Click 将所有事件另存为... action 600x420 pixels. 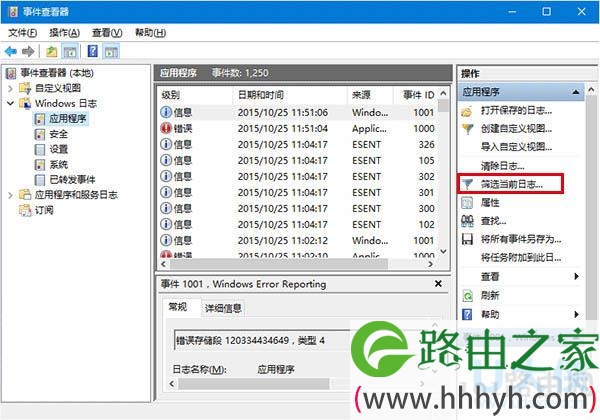tap(521, 239)
